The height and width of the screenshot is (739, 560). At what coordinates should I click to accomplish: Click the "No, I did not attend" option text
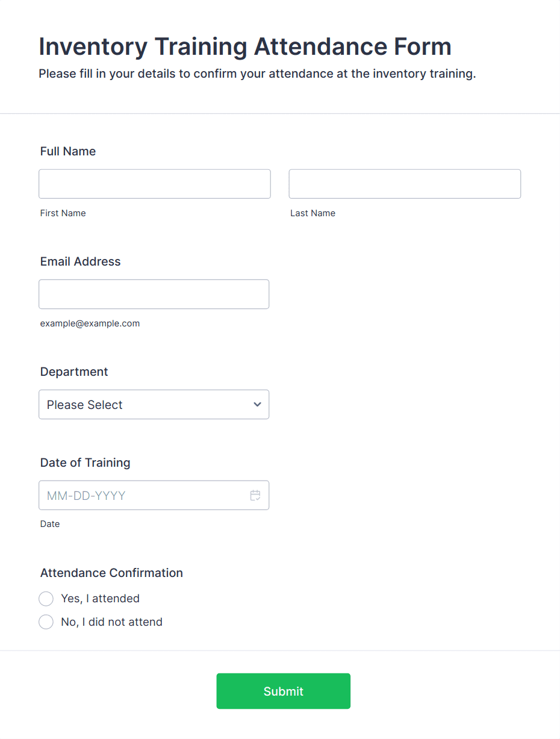tap(112, 622)
